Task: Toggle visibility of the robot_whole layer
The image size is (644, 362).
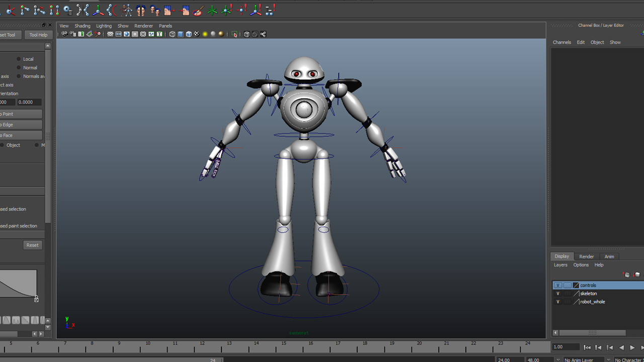Action: point(557,301)
